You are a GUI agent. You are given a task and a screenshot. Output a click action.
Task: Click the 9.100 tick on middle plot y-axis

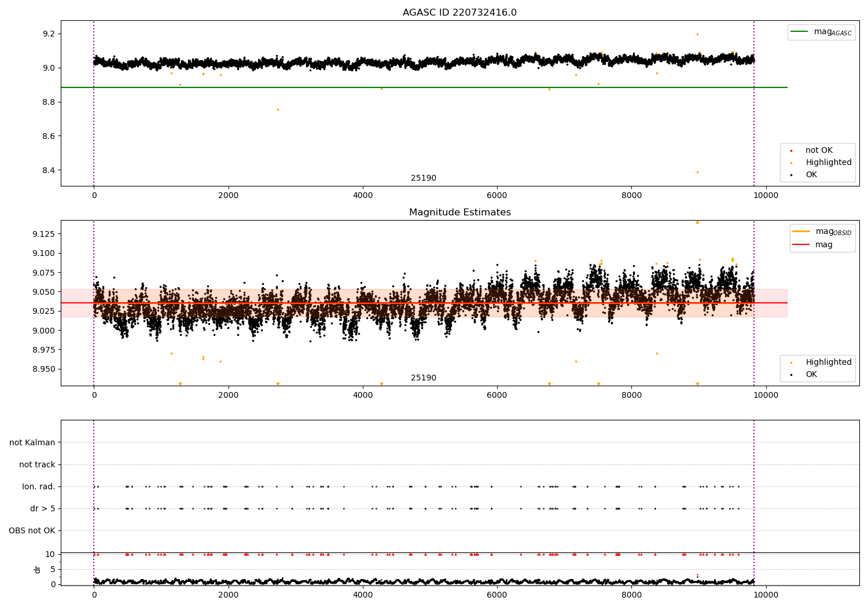coord(44,254)
